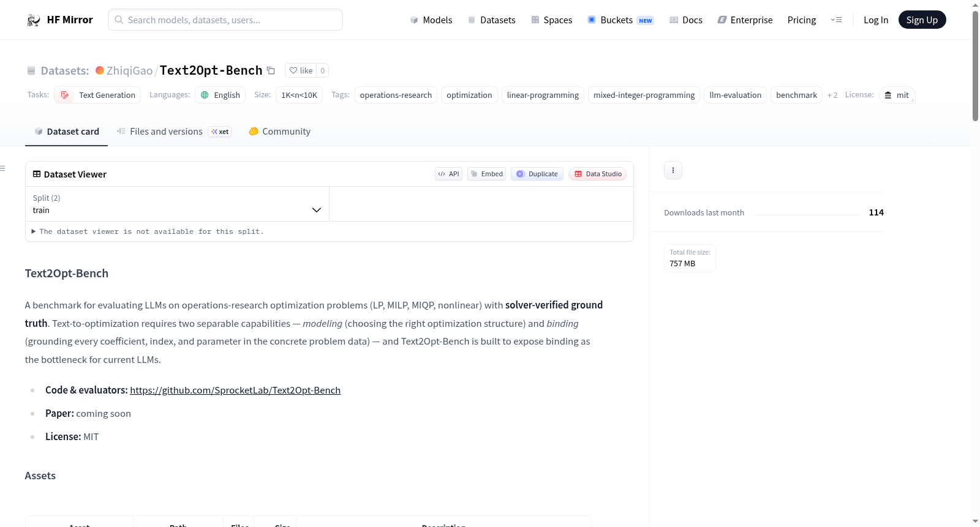Click the operations-research tag

click(396, 95)
